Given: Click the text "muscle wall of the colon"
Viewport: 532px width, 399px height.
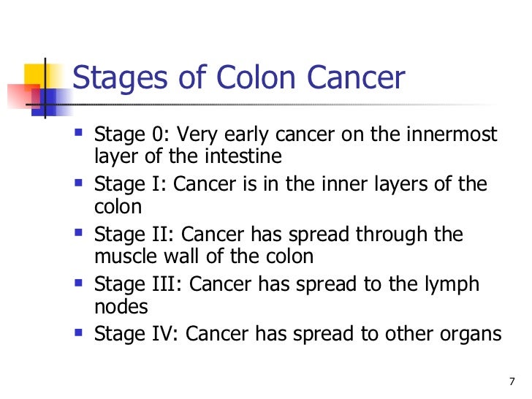Looking at the screenshot, I should tap(204, 256).
